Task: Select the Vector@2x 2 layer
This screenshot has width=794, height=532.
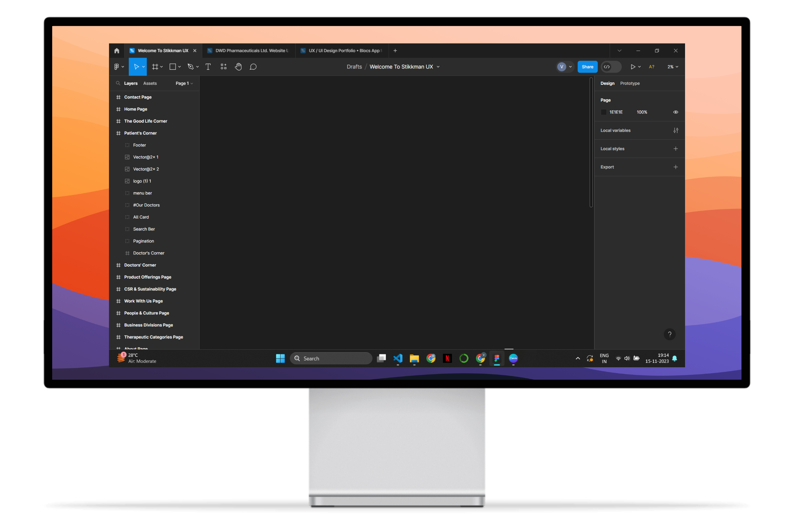Action: 154,169
